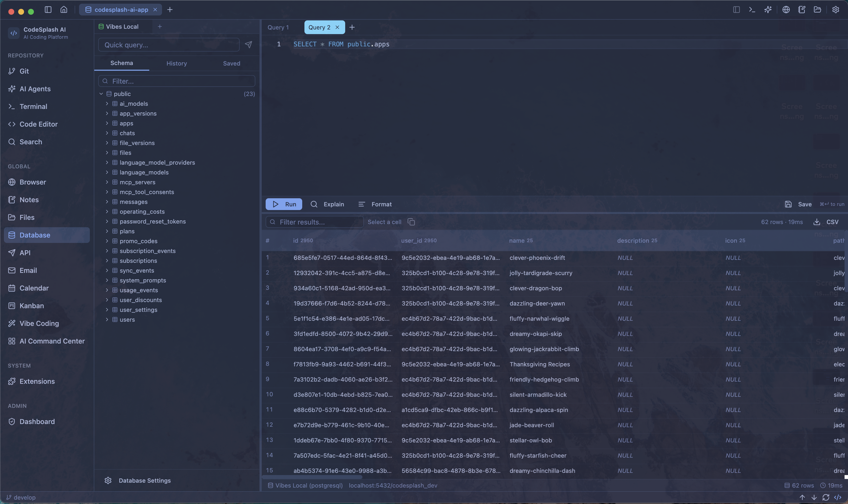The height and width of the screenshot is (504, 848).
Task: Open the AI Command Center
Action: coord(52,341)
